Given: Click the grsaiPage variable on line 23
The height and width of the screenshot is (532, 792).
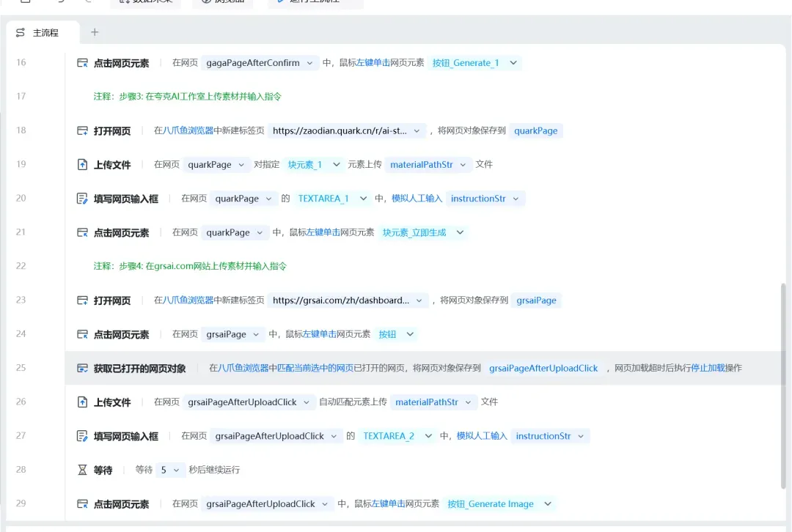Looking at the screenshot, I should 536,300.
